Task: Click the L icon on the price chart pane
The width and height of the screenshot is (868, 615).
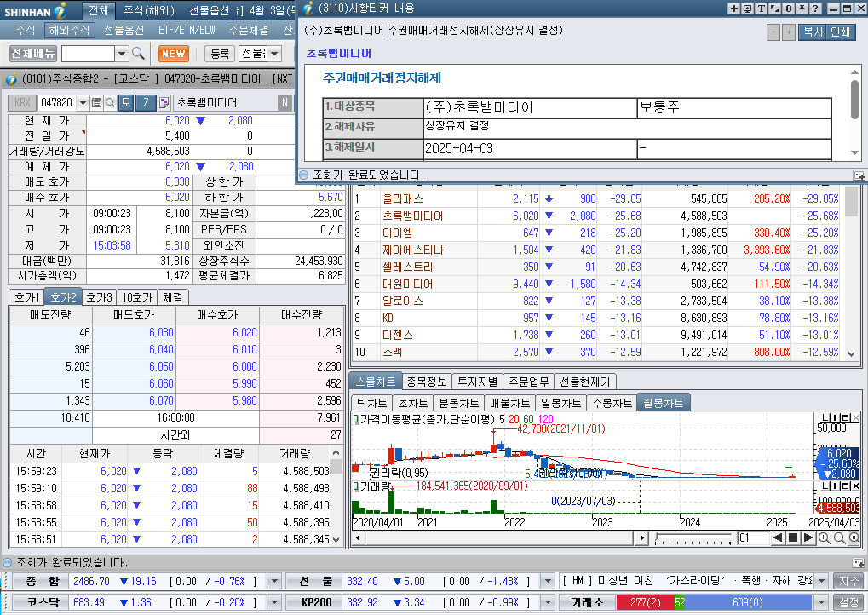Action: point(825,418)
